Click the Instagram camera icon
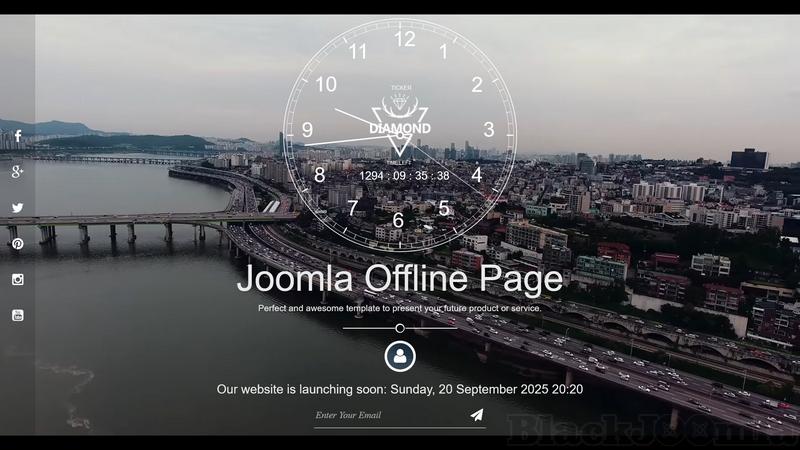 click(18, 280)
